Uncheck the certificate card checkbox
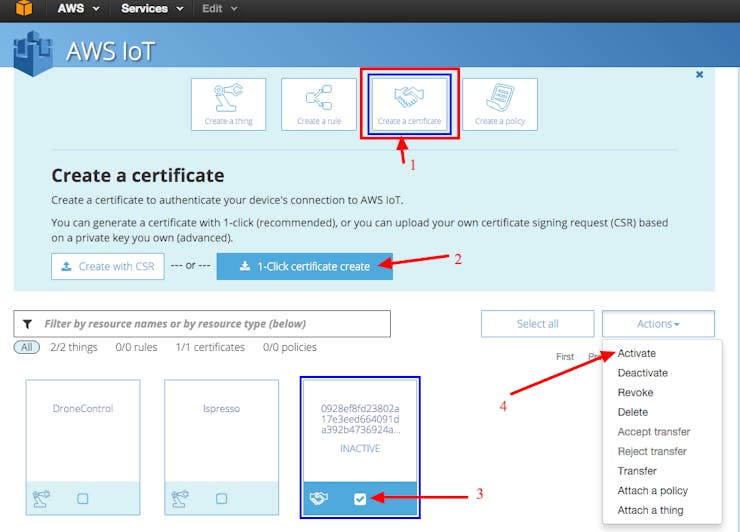 click(360, 498)
